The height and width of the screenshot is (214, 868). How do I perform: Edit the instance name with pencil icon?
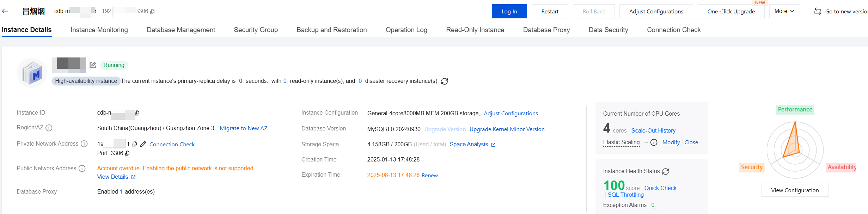pyautogui.click(x=93, y=65)
